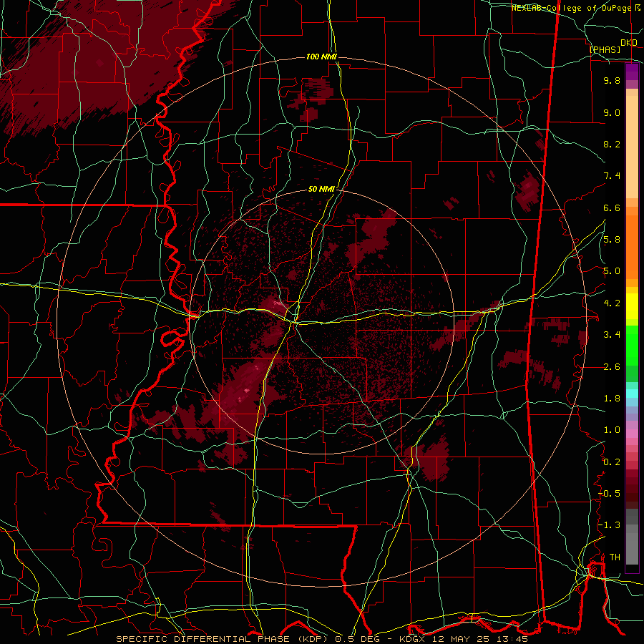Pick the bright green band of the color scale
The image size is (644, 644).
click(632, 345)
